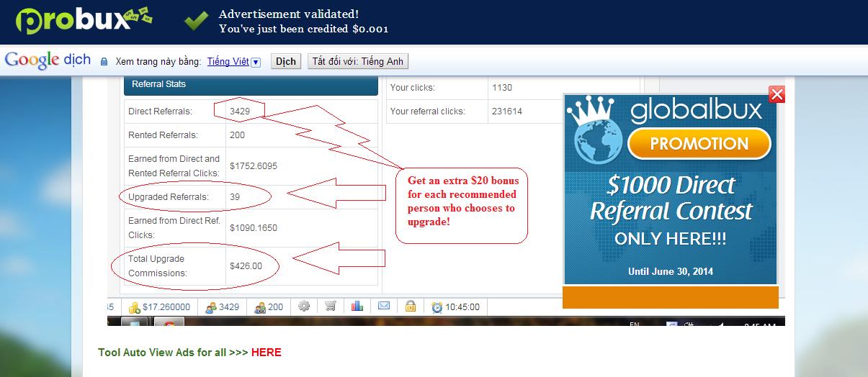This screenshot has height=377, width=868.
Task: Click the Earned from Direct Ref. Clicks label
Action: click(174, 228)
